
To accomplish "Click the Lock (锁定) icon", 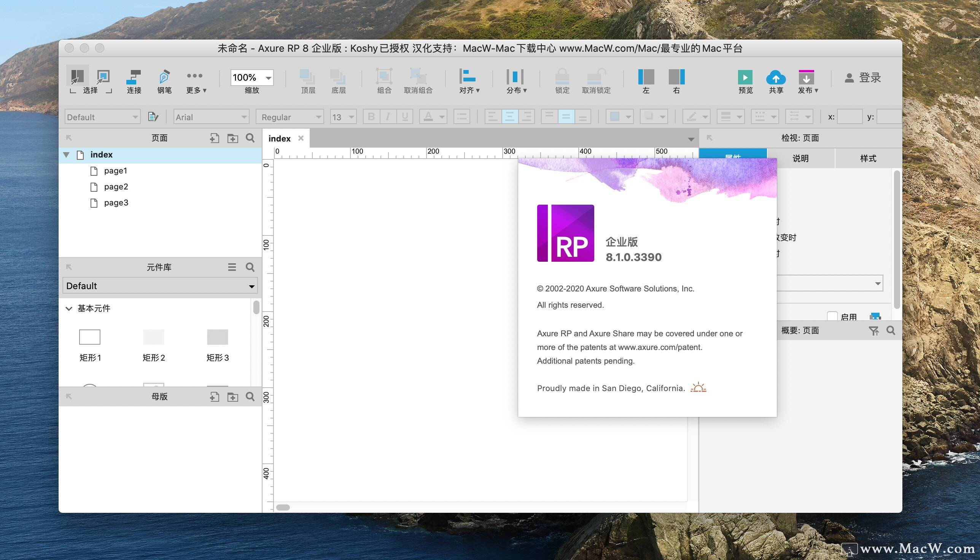I will 562,76.
